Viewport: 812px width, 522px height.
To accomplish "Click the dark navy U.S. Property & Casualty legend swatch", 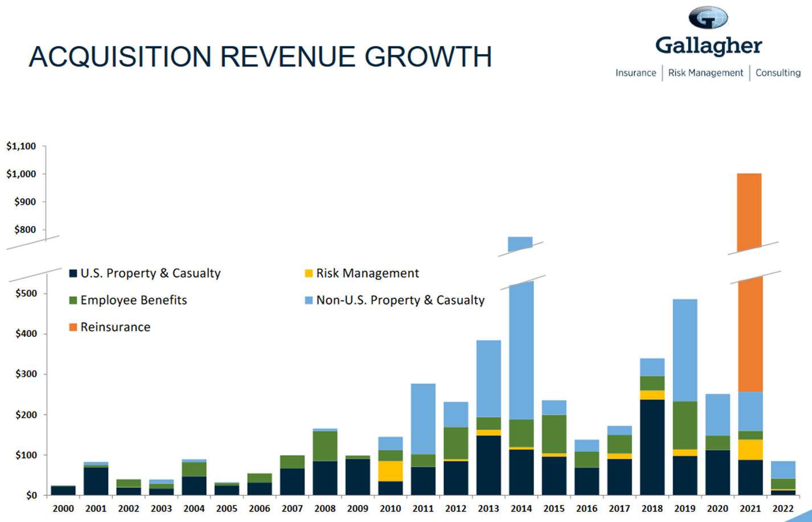I will 73,274.
